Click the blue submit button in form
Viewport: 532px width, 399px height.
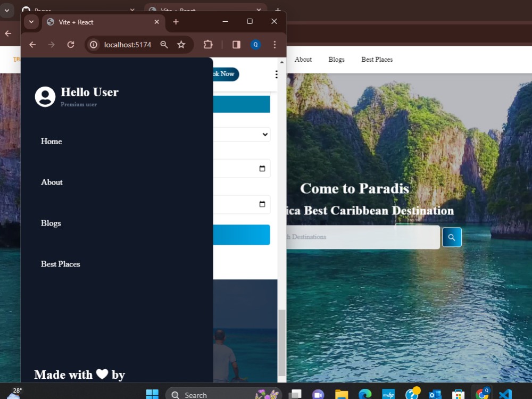pyautogui.click(x=242, y=235)
